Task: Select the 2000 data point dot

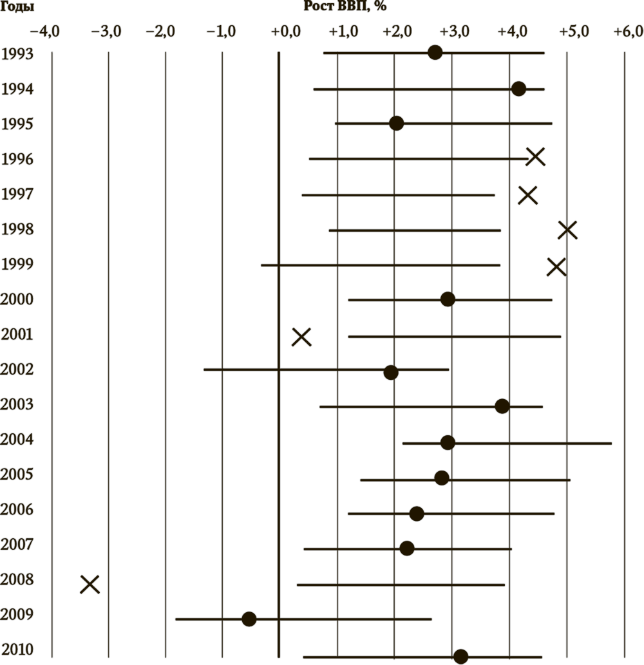Action: pos(448,299)
